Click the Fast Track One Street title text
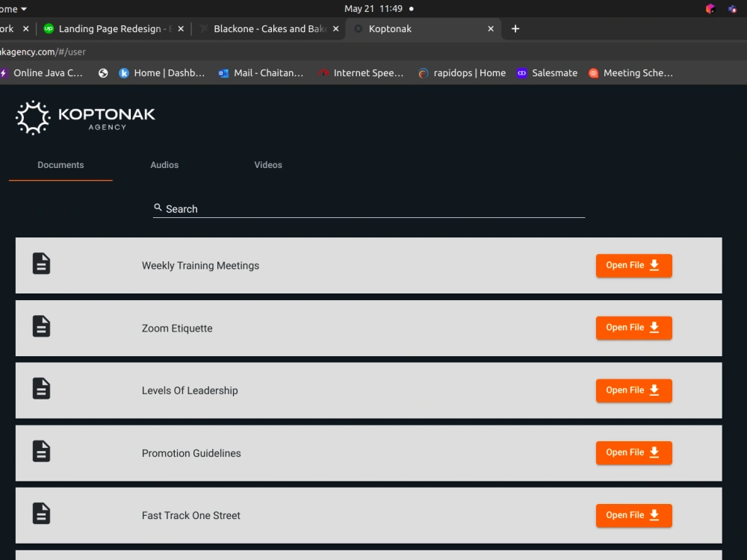 pyautogui.click(x=190, y=516)
